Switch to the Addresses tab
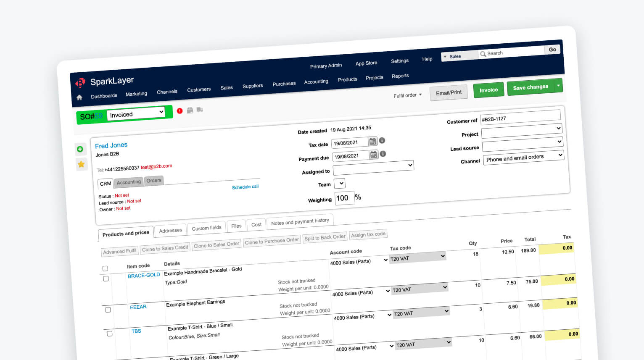644x360 pixels. (x=170, y=231)
